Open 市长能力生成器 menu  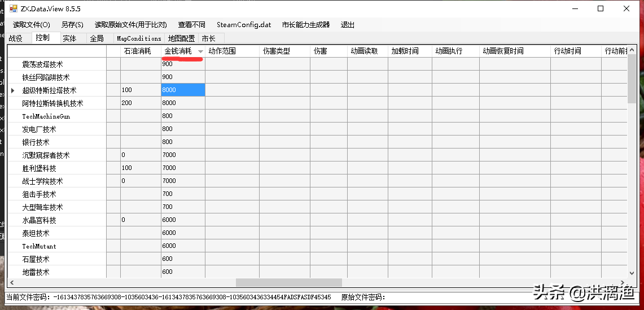(x=306, y=25)
